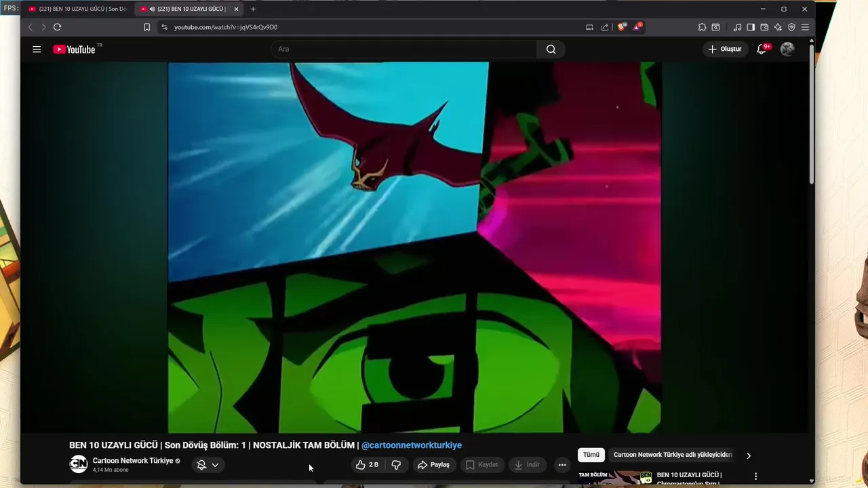The width and height of the screenshot is (868, 488).
Task: Dislike the video
Action: (x=396, y=464)
